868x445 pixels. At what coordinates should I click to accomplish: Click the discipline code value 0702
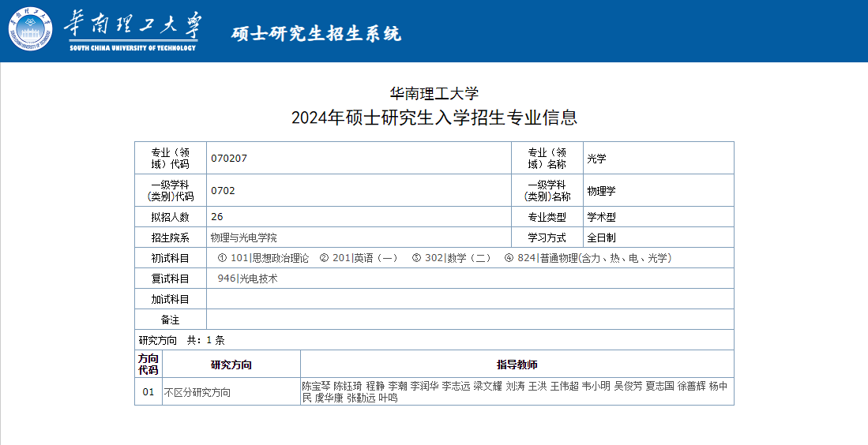tap(223, 191)
